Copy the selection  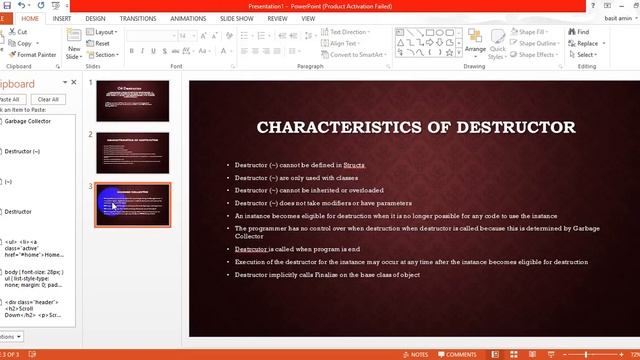pyautogui.click(x=20, y=43)
